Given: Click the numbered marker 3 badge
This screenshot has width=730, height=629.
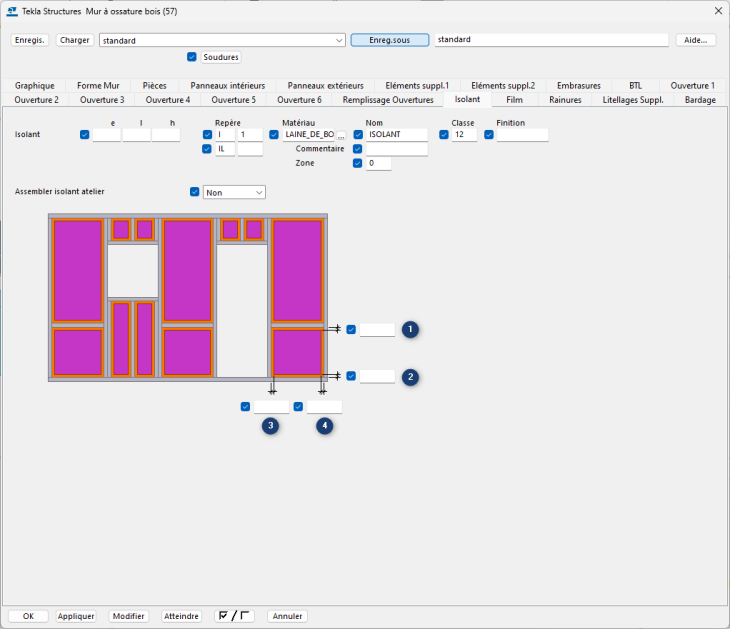Looking at the screenshot, I should tap(270, 426).
